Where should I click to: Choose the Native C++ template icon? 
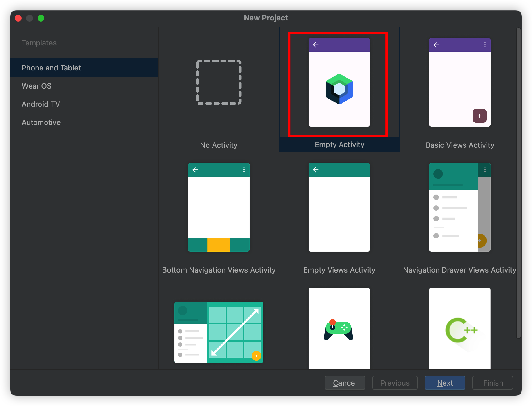[460, 328]
